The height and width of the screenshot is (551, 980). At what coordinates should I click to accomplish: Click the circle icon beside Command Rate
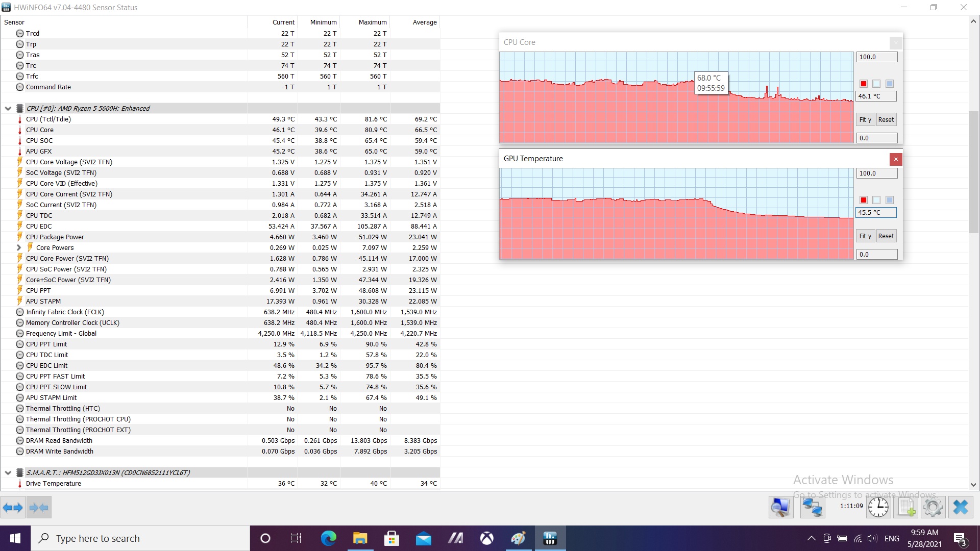[20, 87]
